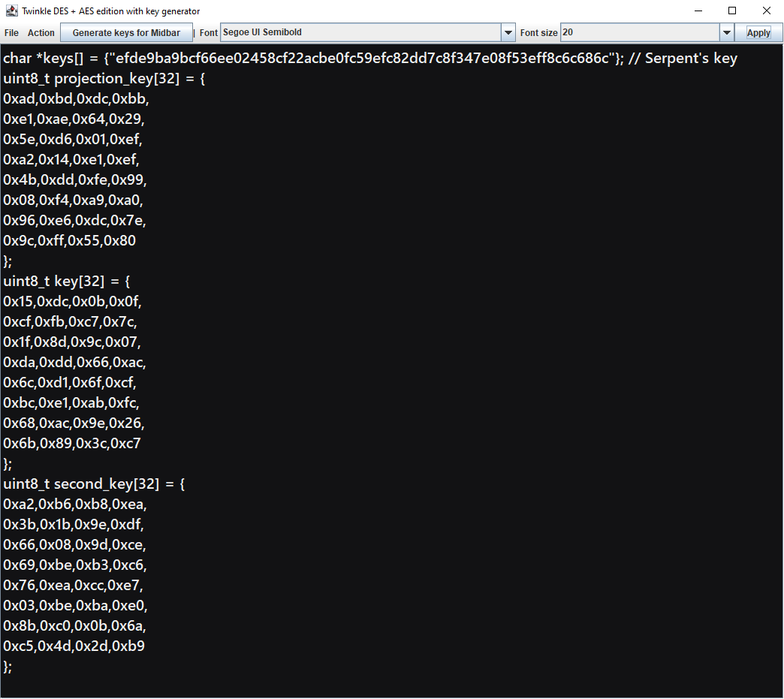Open the File menu
Viewport: 784px width, 699px height.
coord(11,33)
